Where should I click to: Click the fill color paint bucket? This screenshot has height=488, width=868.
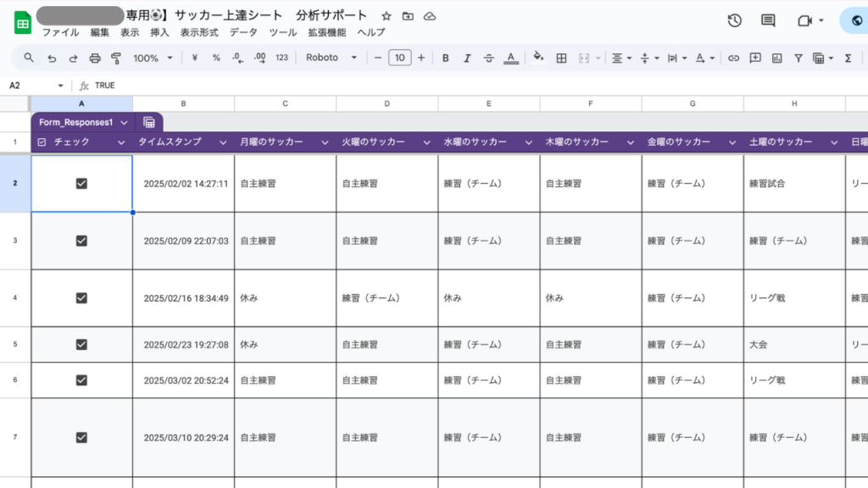[537, 58]
